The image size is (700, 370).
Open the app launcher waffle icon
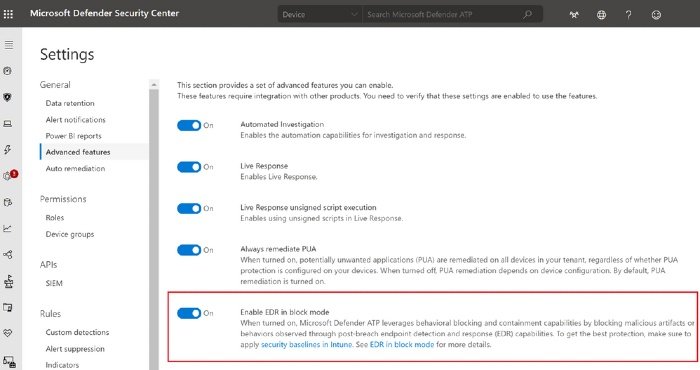pyautogui.click(x=8, y=14)
